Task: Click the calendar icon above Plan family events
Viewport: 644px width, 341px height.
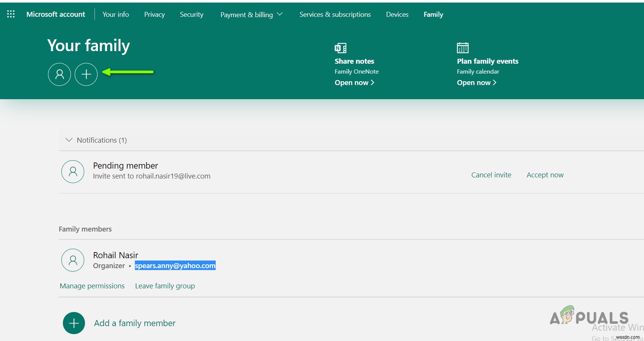Action: tap(463, 48)
